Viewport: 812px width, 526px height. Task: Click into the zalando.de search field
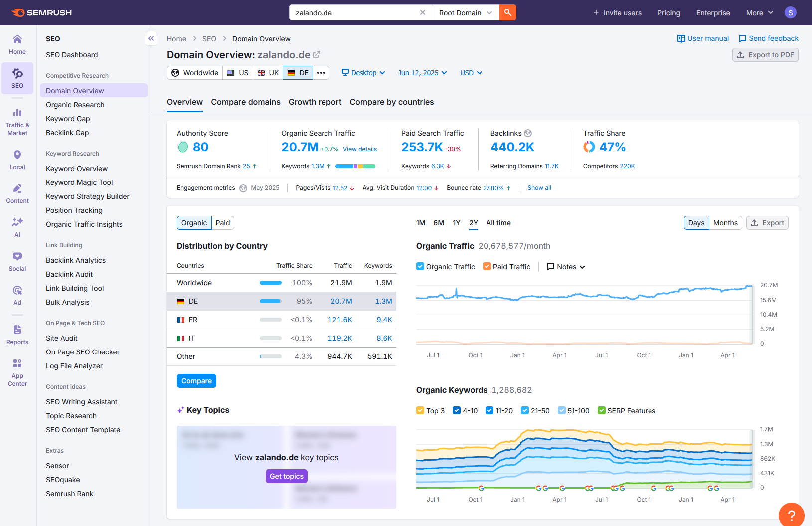[x=355, y=12]
